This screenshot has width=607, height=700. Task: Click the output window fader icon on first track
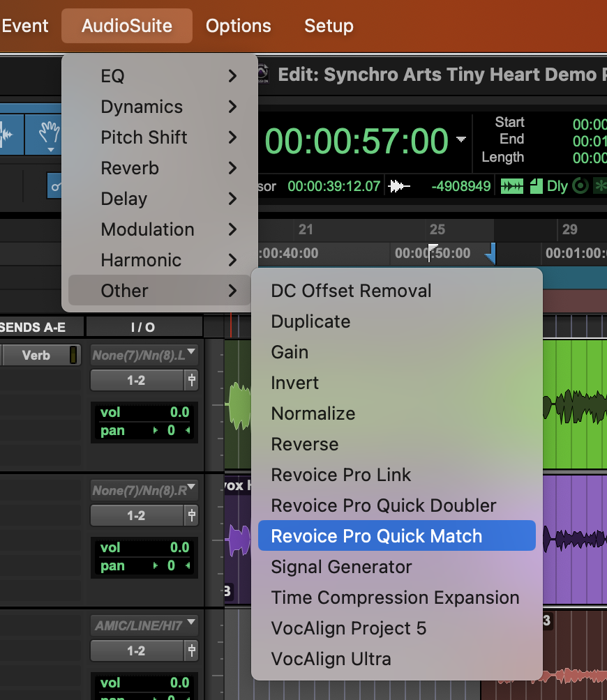point(191,380)
